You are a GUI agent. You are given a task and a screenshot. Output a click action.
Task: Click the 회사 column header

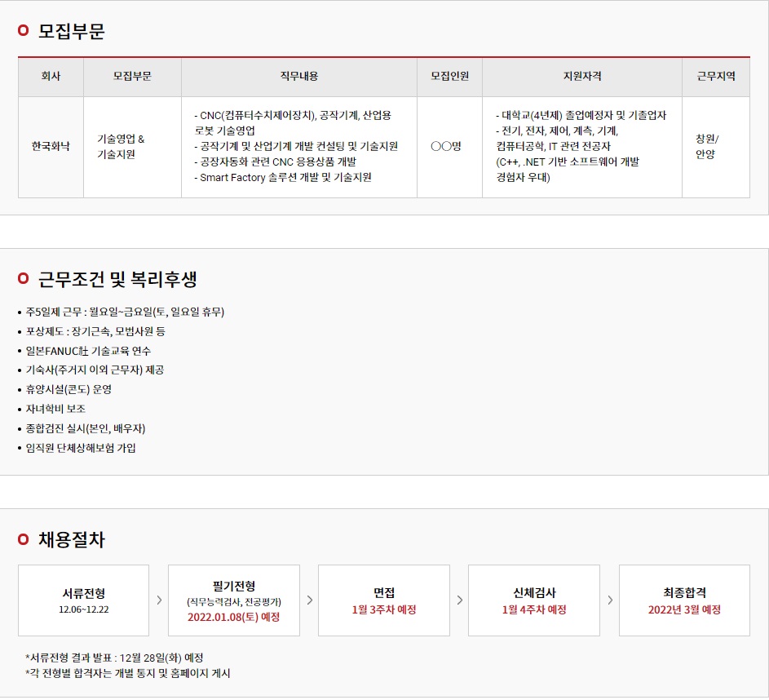(x=51, y=77)
